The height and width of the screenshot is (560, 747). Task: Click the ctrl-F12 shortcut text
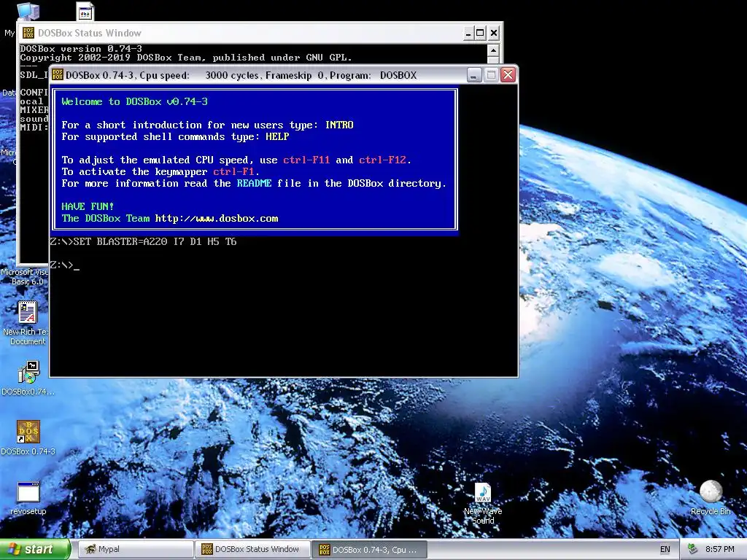coord(382,160)
